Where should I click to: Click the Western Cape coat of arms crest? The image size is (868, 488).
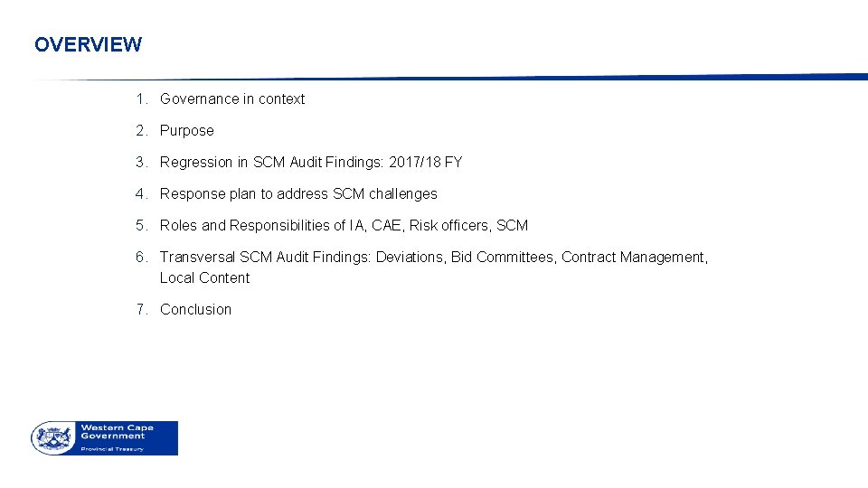pyautogui.click(x=53, y=438)
